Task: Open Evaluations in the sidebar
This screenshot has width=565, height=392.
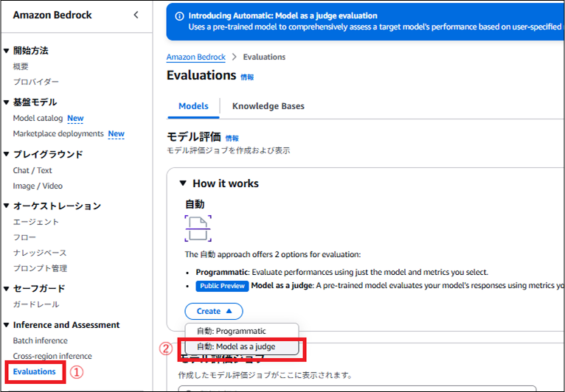Action: point(35,371)
